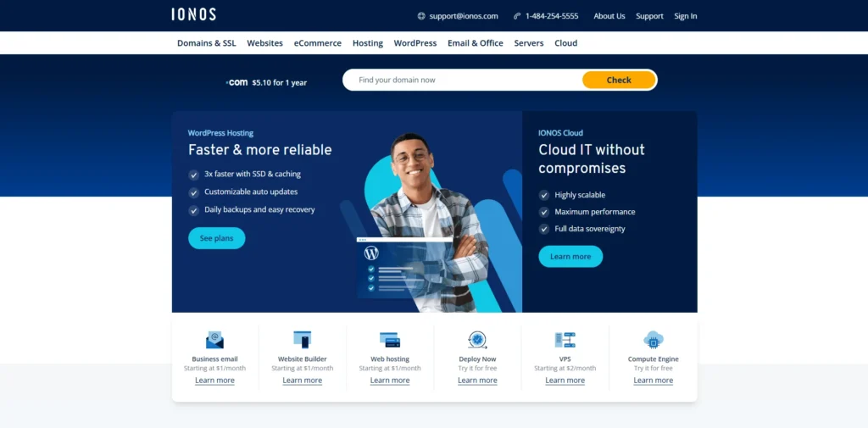This screenshot has height=428, width=868.
Task: Click the VPS title
Action: pos(565,359)
